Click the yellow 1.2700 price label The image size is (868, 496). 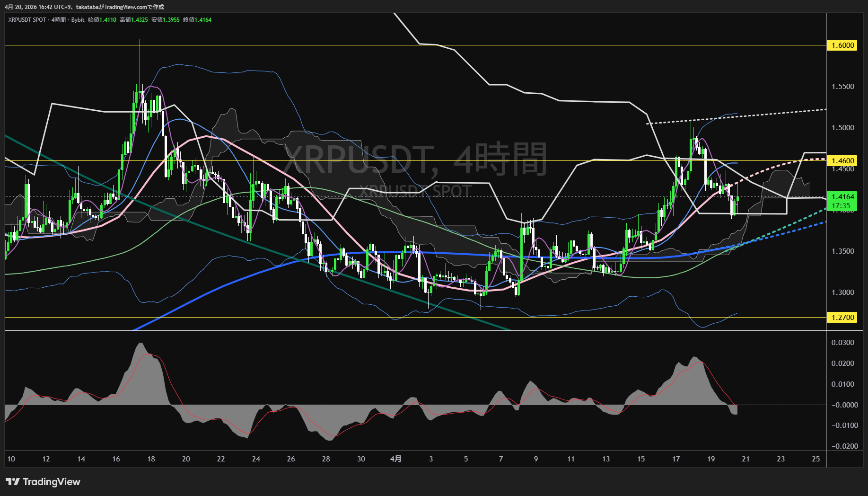842,318
